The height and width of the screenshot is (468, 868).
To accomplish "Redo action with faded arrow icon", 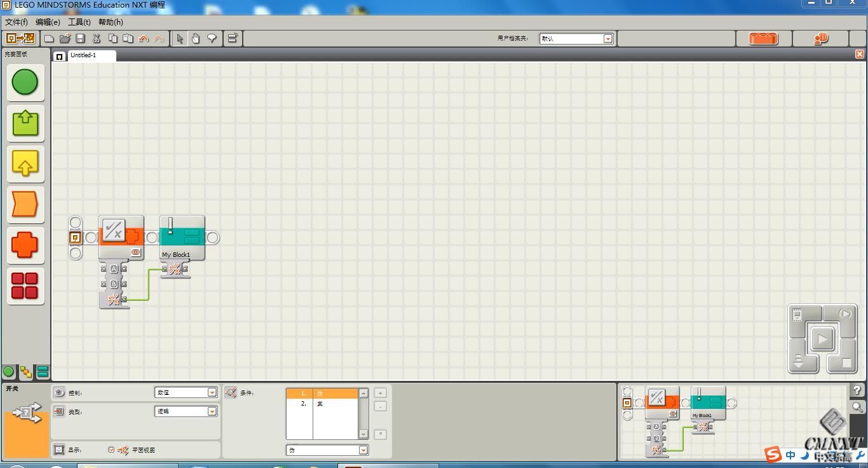I will coord(159,39).
